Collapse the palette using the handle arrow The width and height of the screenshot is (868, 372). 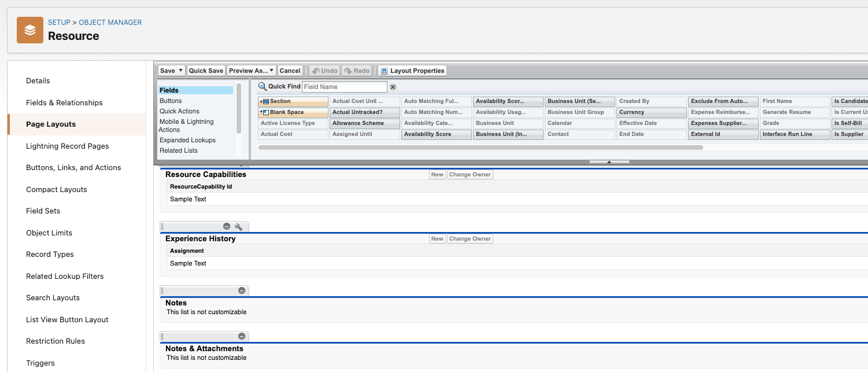tap(609, 162)
